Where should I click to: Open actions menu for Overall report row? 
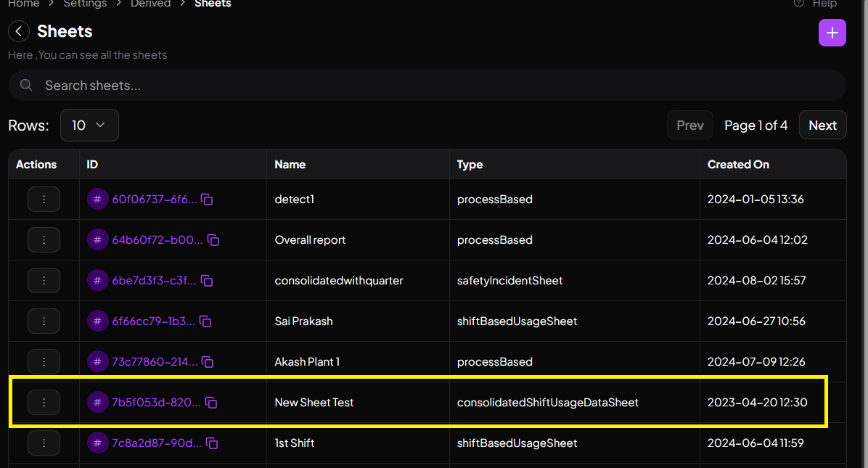(x=44, y=240)
